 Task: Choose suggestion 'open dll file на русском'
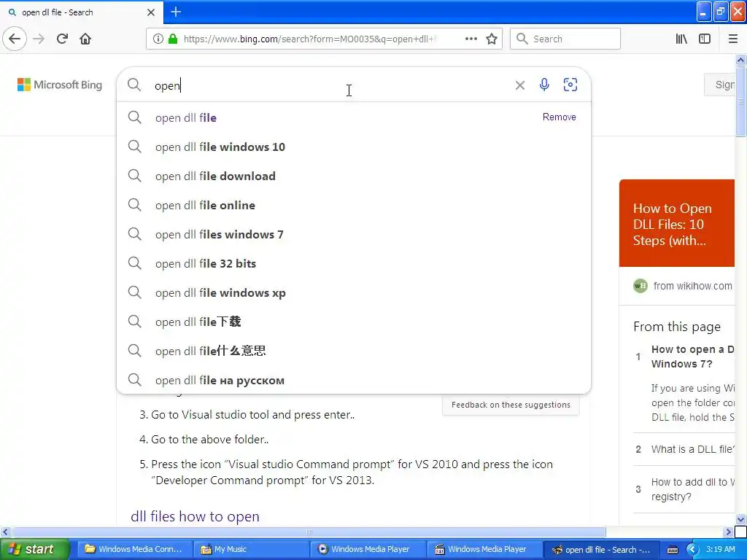(x=354, y=380)
